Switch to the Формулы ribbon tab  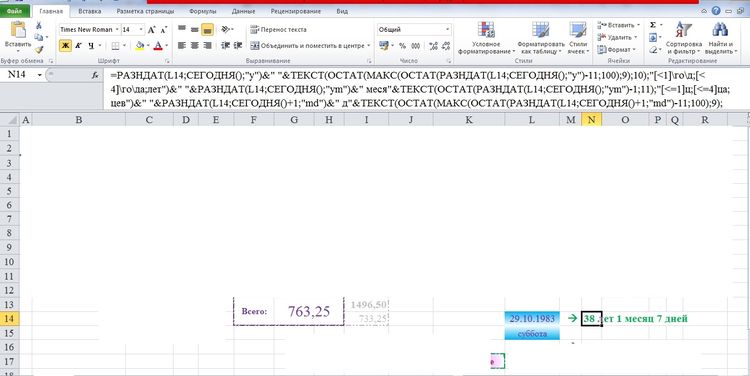202,11
